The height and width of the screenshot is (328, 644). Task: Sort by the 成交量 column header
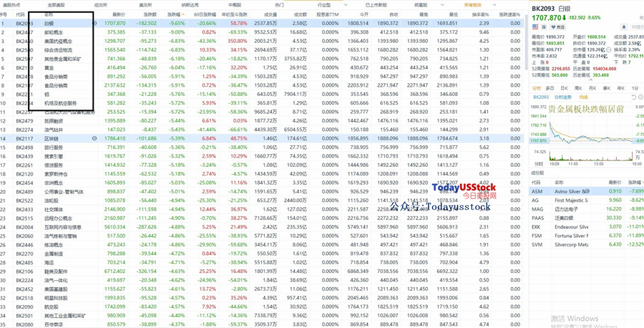270,14
